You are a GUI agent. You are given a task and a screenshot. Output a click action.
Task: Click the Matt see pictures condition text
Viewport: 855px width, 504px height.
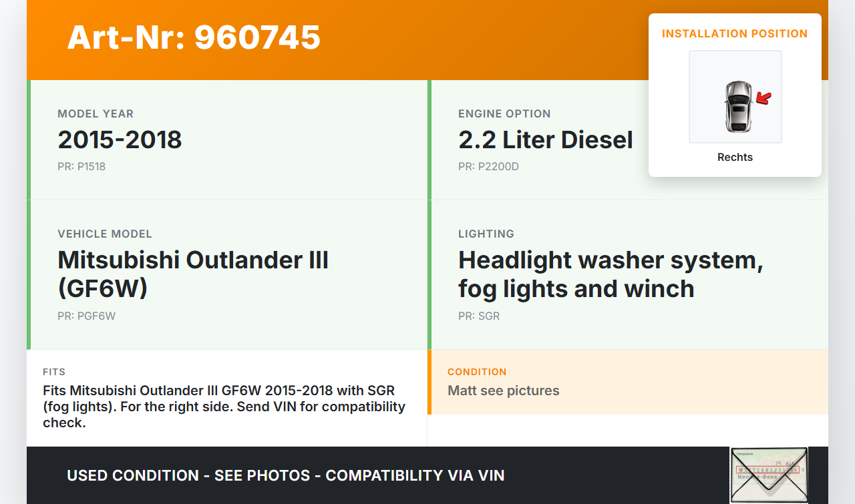point(504,391)
